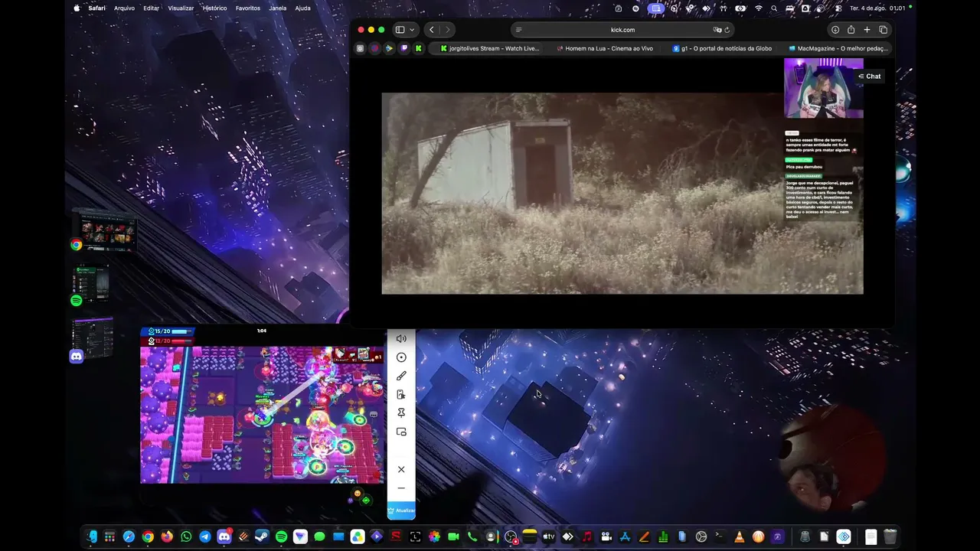Image resolution: width=980 pixels, height=551 pixels.
Task: Pin the mirroring window on top
Action: pos(401,413)
